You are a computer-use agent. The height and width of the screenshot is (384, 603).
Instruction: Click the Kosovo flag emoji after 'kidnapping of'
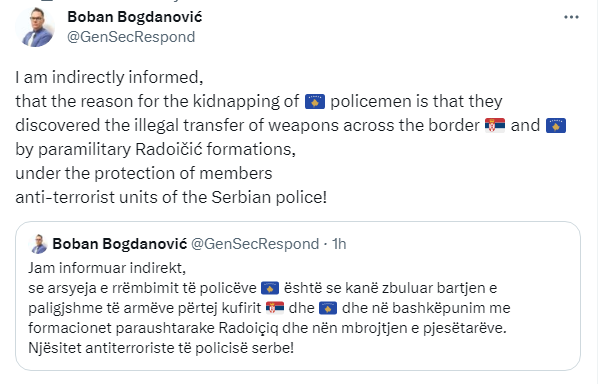coord(315,102)
